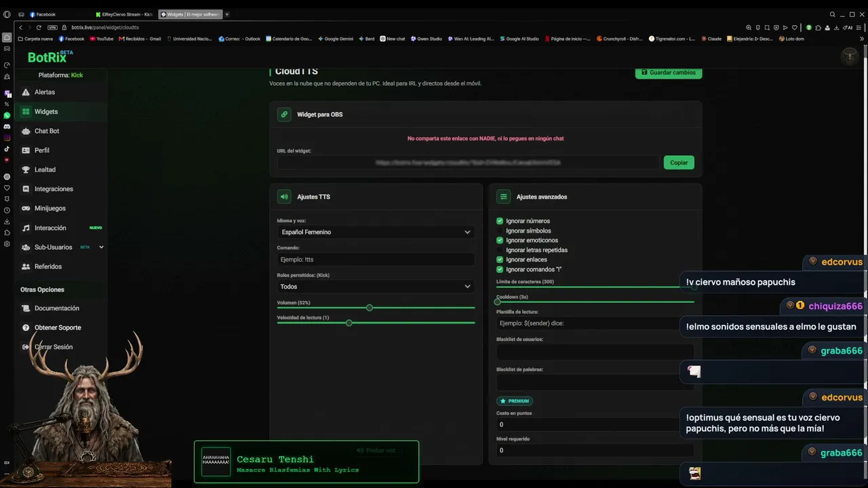
Task: Open the browser downloads icon in toolbar
Action: [x=838, y=27]
